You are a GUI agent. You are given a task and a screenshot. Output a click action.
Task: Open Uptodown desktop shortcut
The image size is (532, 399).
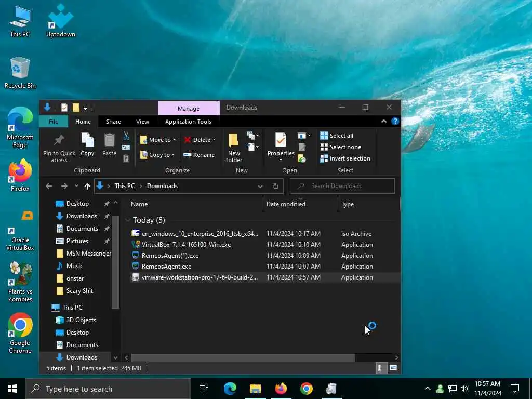click(x=60, y=21)
